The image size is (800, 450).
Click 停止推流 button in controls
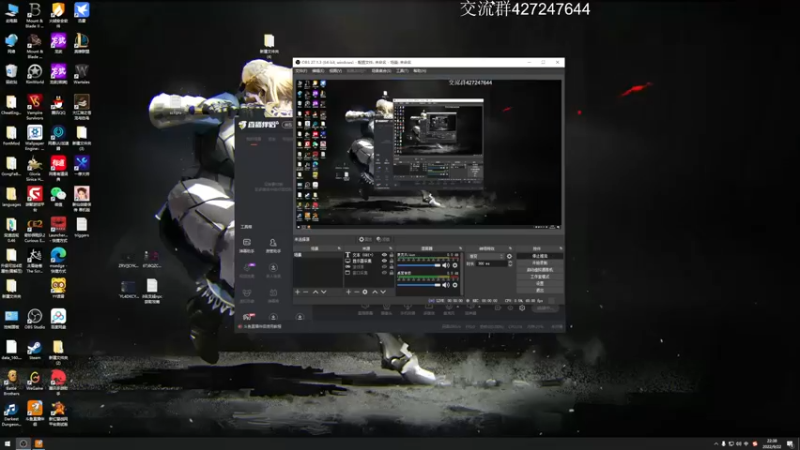[539, 256]
